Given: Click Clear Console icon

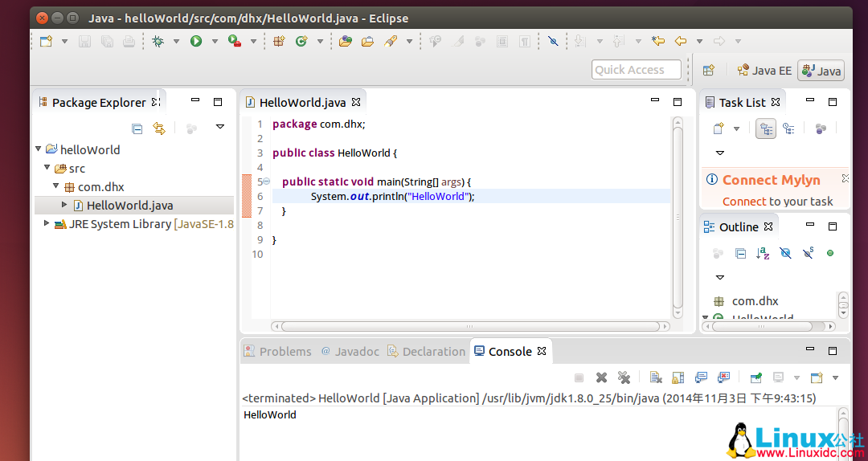Looking at the screenshot, I should [x=656, y=377].
